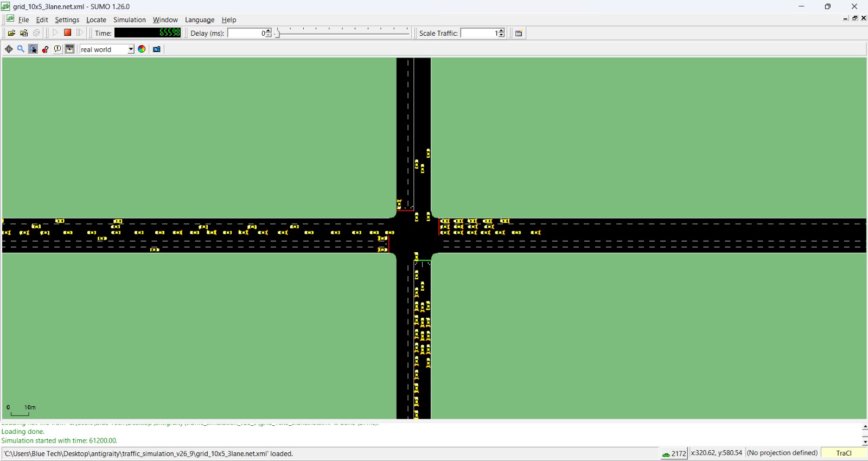Toggle tooltips with red question icon
This screenshot has height=461, width=868.
46,49
